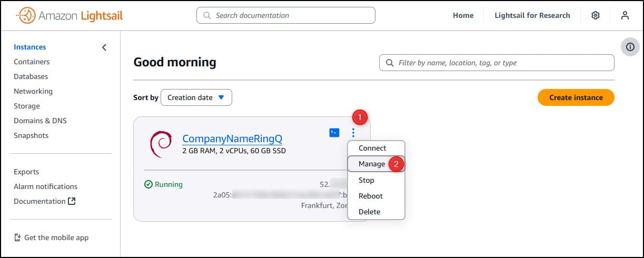This screenshot has width=644, height=258.
Task: Select Delete from the instance menu
Action: point(369,212)
